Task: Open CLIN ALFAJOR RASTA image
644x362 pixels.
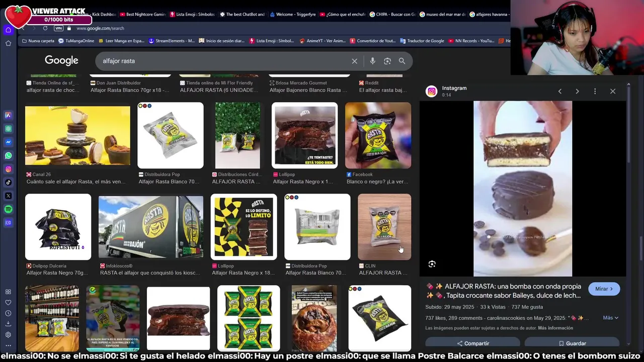Action: 384,227
